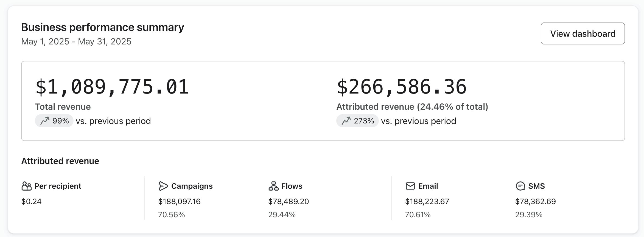This screenshot has height=237, width=644.
Task: Select the 273% change badge
Action: click(x=357, y=121)
